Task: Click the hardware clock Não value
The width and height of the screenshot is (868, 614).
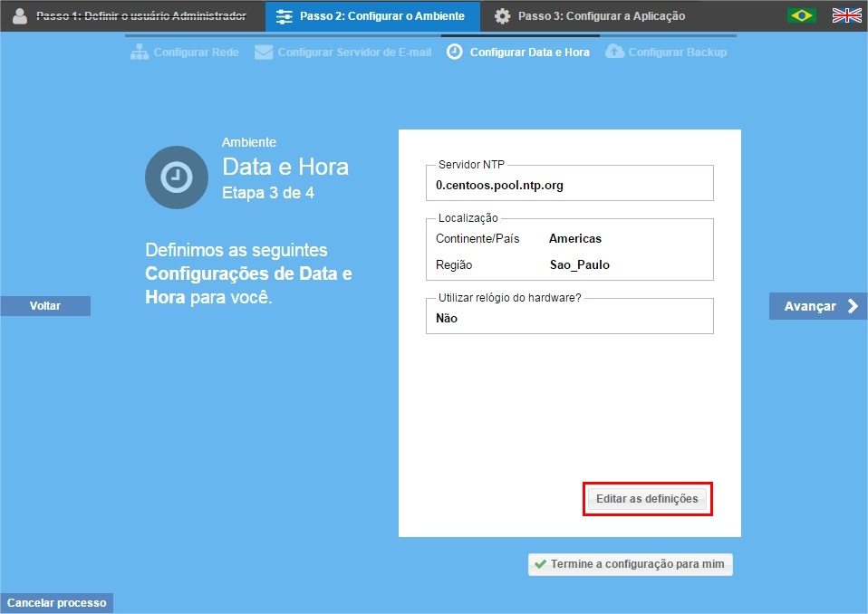Action: tap(447, 319)
